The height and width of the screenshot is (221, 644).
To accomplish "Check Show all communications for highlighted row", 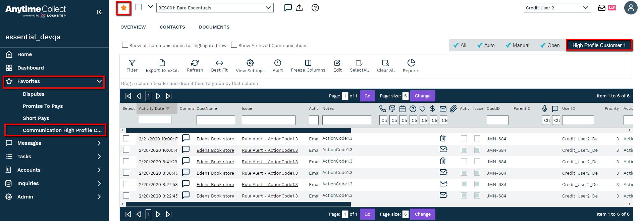I will [x=125, y=45].
